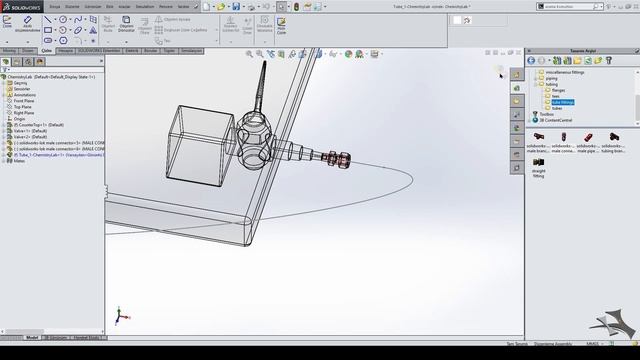640x360 pixels.
Task: Click the back arrow in Design Library
Action: click(x=531, y=60)
